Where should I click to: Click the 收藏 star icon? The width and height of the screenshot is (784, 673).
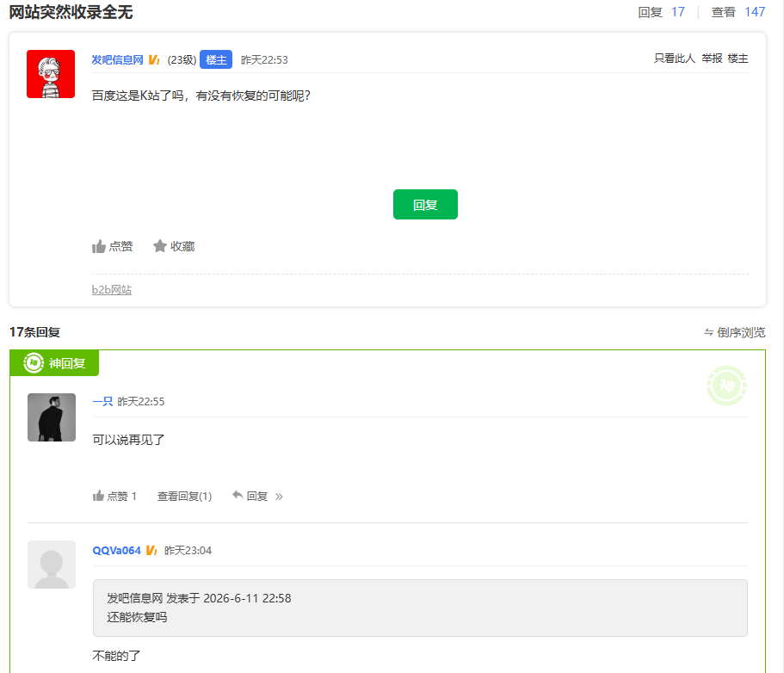tap(159, 246)
